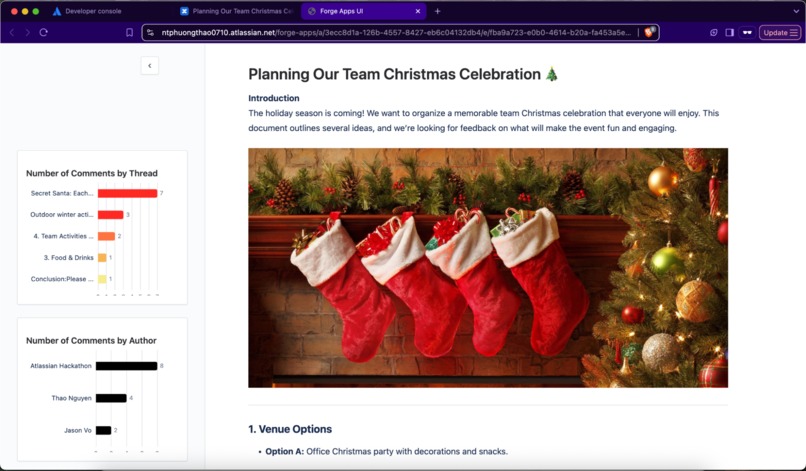Close the Forge Apps UI tab

pos(417,11)
